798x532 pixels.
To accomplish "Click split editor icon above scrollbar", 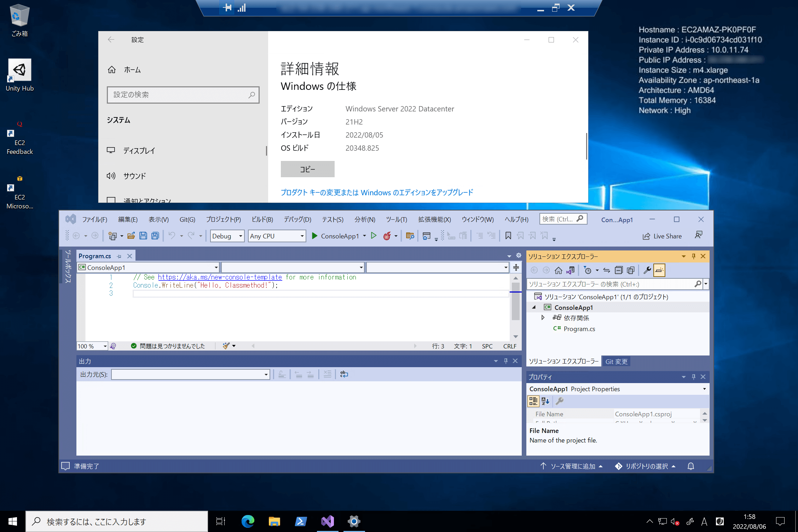I will click(x=516, y=267).
